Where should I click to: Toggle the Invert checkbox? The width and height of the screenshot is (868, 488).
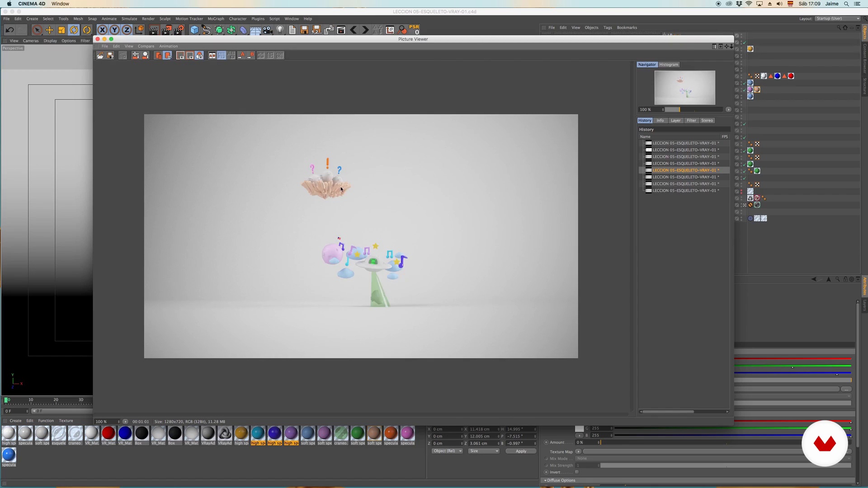pyautogui.click(x=577, y=472)
